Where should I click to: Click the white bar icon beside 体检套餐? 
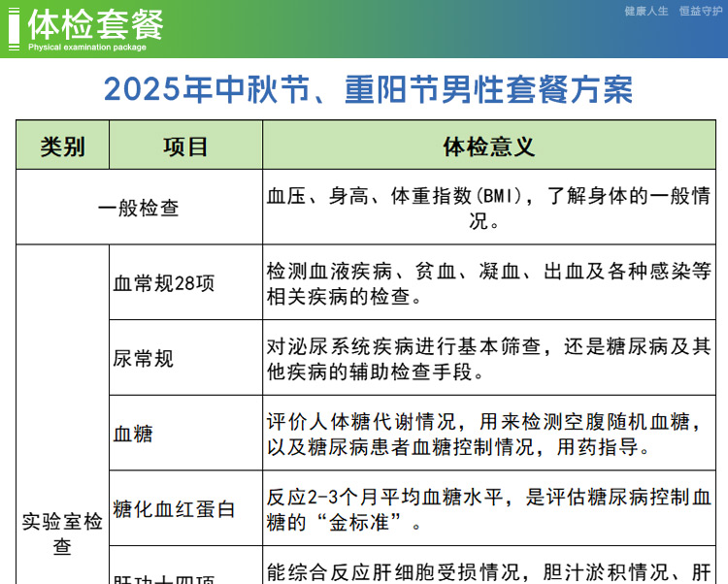pyautogui.click(x=14, y=27)
